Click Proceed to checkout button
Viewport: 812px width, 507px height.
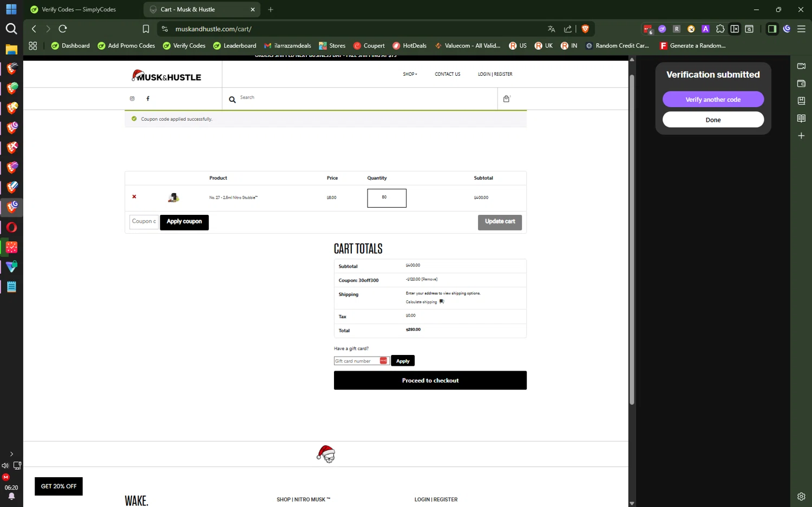(x=430, y=380)
